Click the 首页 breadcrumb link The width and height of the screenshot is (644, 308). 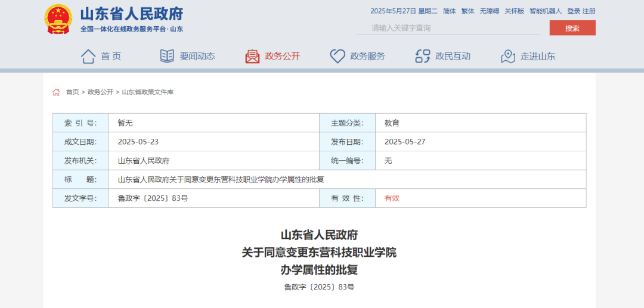(72, 92)
